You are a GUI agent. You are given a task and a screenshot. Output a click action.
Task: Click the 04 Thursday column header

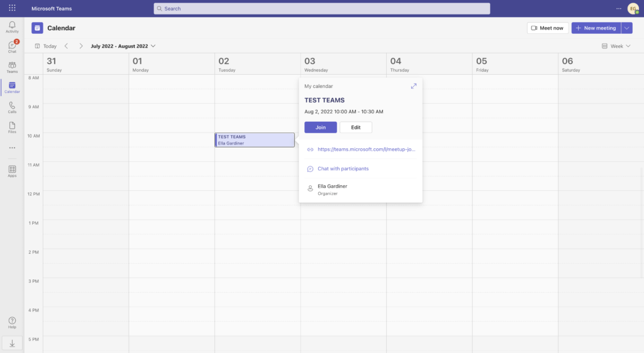click(x=429, y=64)
